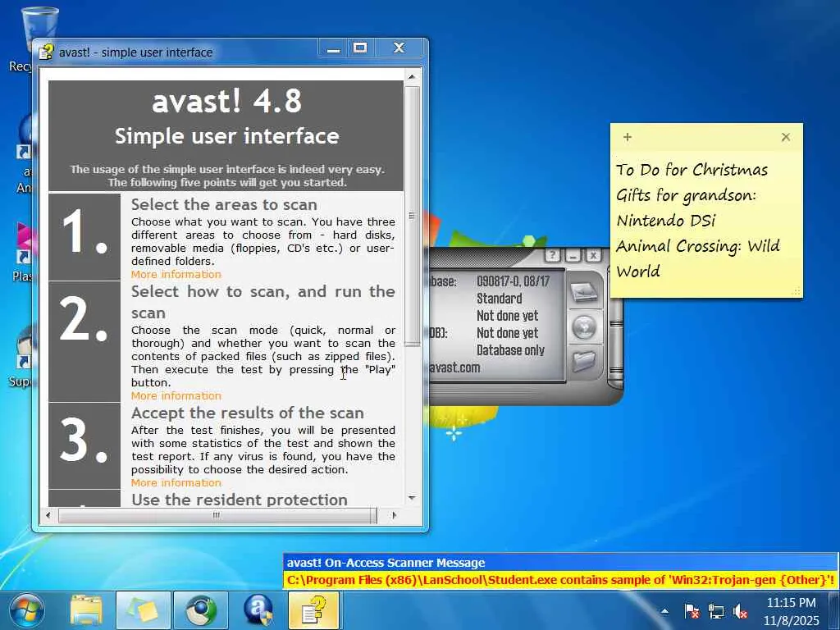The width and height of the screenshot is (840, 630).
Task: Click the Student.exe Trojan warning message
Action: point(559,580)
